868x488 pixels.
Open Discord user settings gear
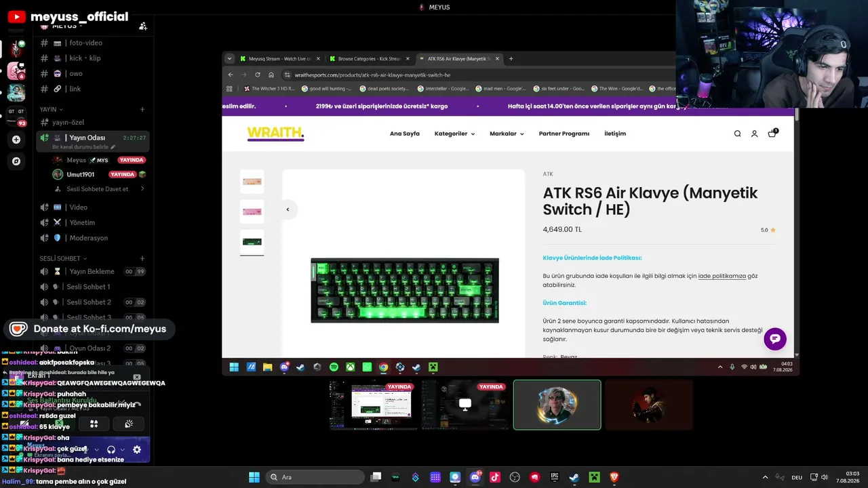[137, 449]
